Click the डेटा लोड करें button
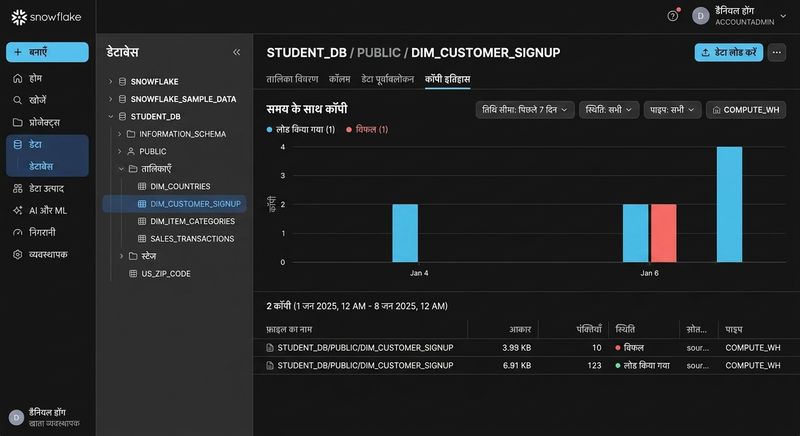800x436 pixels. pyautogui.click(x=729, y=53)
